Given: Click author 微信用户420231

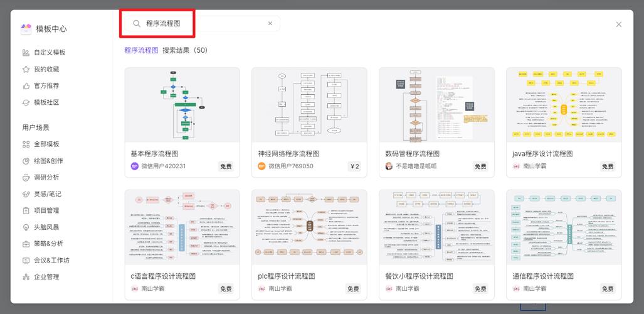Looking at the screenshot, I should 164,166.
